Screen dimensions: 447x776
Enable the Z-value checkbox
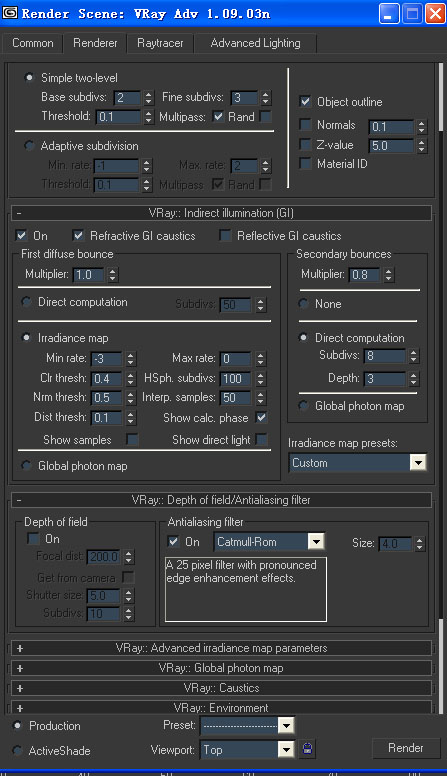click(305, 145)
